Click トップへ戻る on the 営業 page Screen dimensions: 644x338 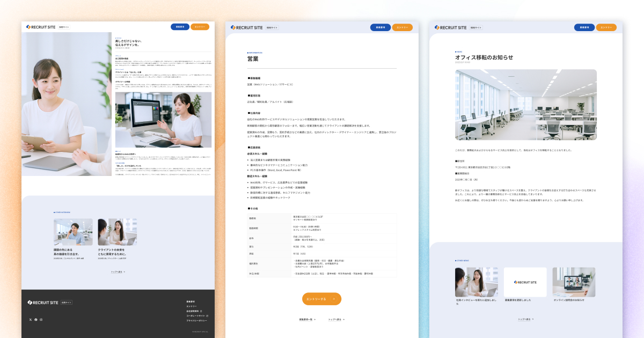coord(335,319)
